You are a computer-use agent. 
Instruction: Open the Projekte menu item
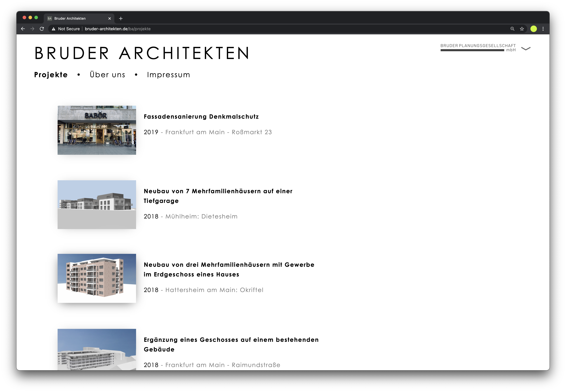51,75
